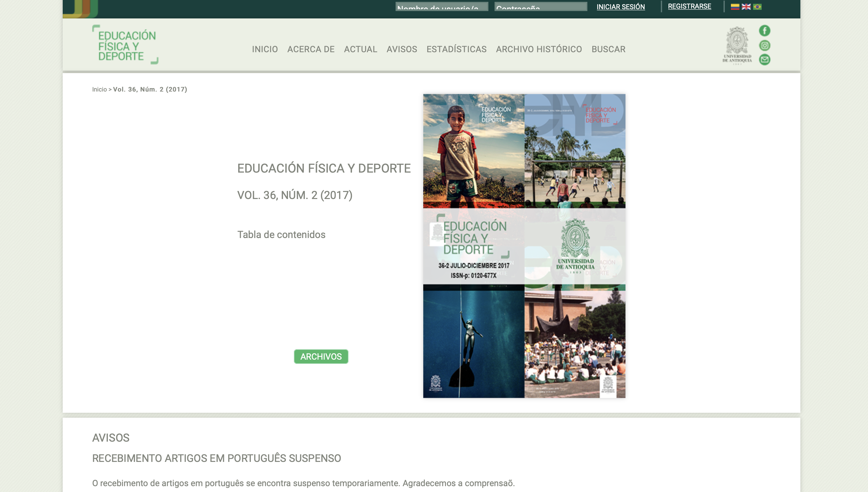The height and width of the screenshot is (492, 868).
Task: Click the email envelope icon
Action: pyautogui.click(x=764, y=60)
